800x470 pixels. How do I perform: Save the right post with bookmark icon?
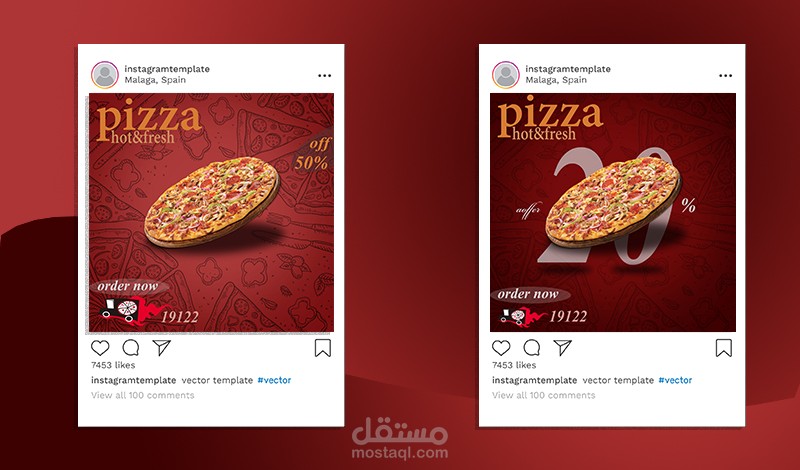pos(723,348)
